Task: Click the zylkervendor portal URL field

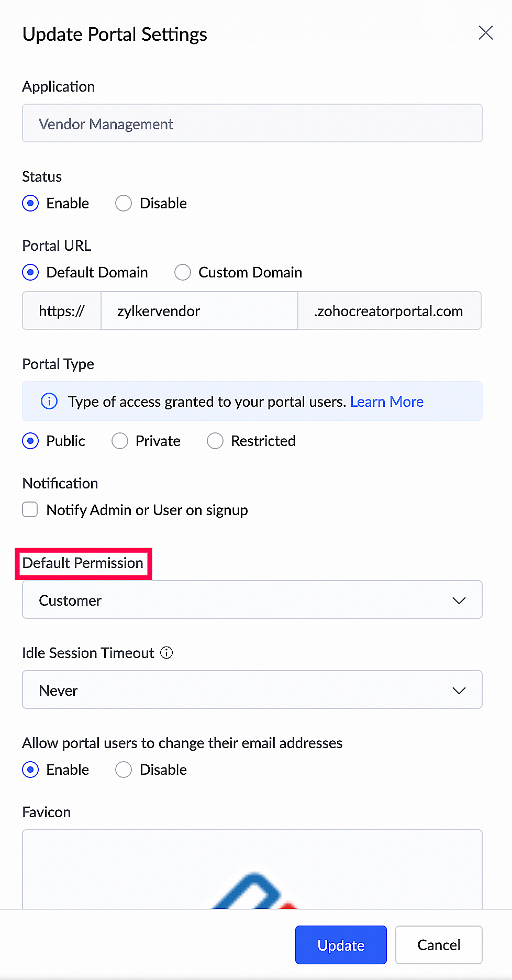Action: [x=199, y=311]
